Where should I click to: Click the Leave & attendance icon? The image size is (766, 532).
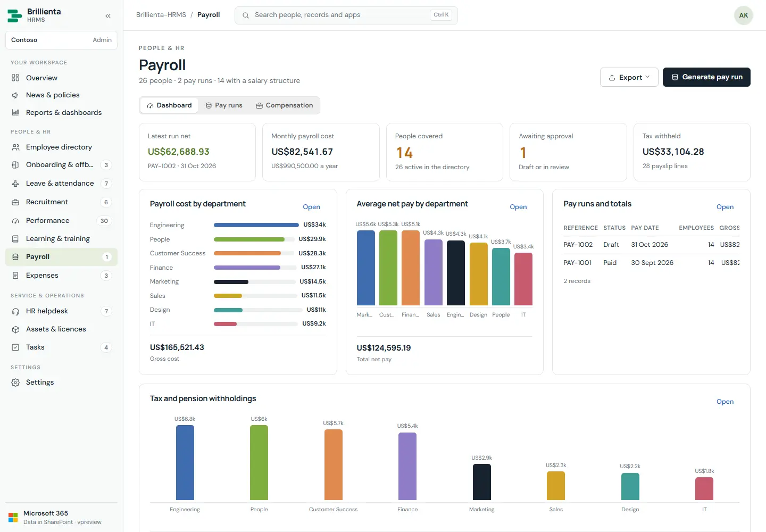(x=15, y=184)
